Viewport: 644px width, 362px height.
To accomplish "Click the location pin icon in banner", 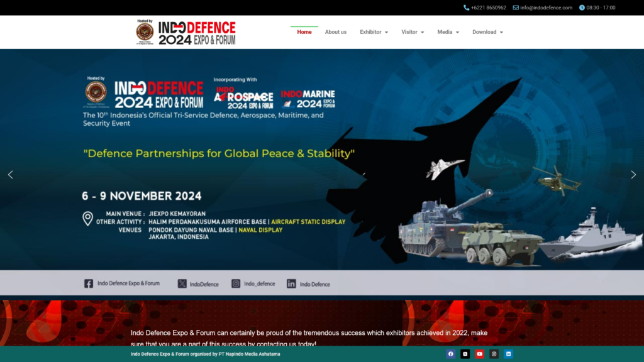I will pyautogui.click(x=87, y=218).
